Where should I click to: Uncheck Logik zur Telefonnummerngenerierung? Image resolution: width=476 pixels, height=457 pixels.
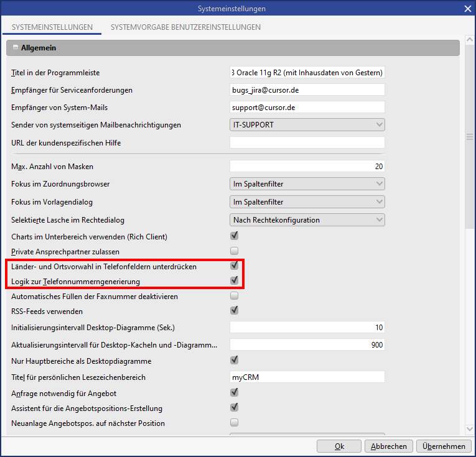pyautogui.click(x=235, y=281)
